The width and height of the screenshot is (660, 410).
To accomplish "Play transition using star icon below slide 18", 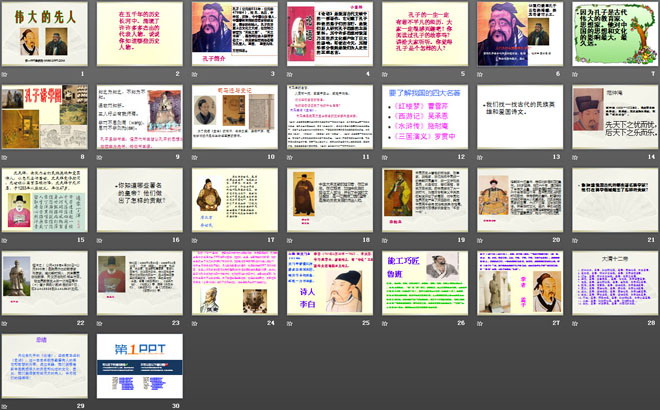I will tap(290, 240).
